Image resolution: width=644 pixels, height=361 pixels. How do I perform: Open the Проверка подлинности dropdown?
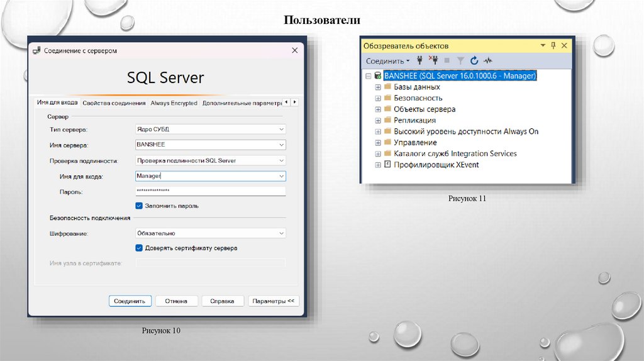tap(281, 160)
